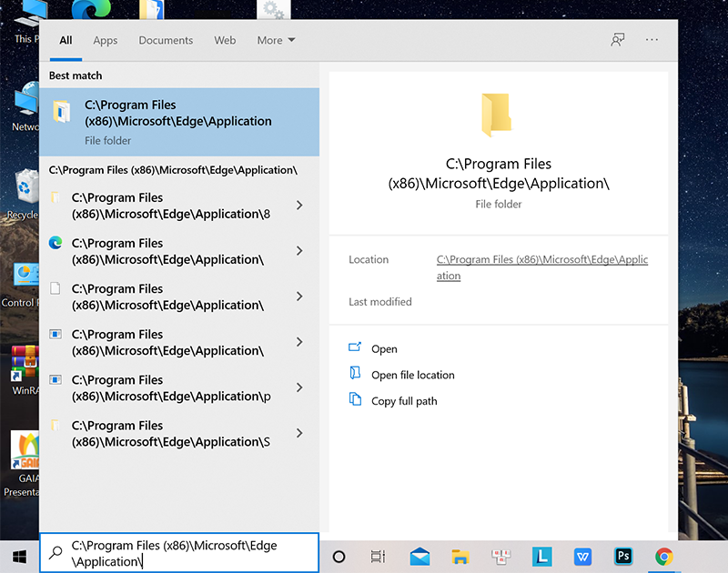
Task: Switch to the Apps search tab
Action: 106,40
